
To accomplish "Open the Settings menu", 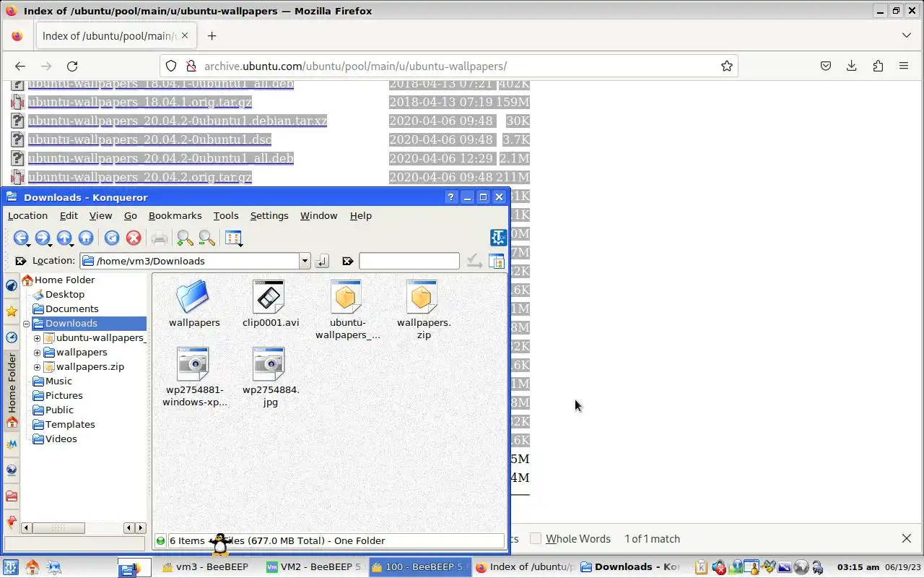I will 269,215.
